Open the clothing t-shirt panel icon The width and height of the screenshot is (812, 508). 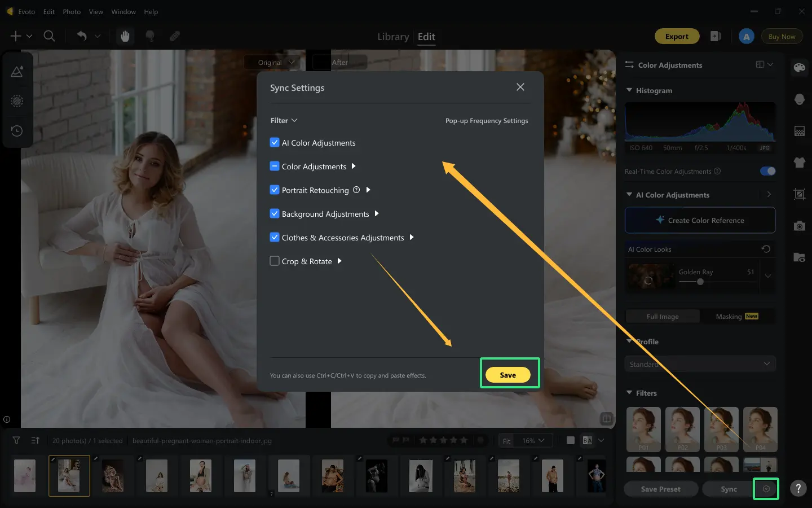799,163
